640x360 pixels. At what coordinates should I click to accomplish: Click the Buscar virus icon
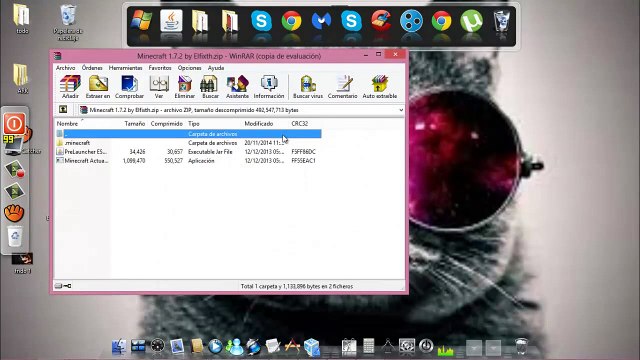pos(308,86)
